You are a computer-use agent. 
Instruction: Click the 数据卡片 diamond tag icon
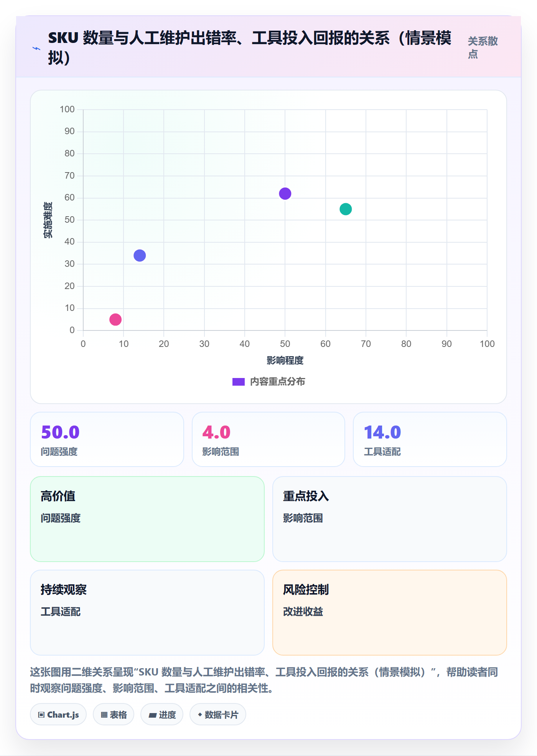click(x=200, y=715)
